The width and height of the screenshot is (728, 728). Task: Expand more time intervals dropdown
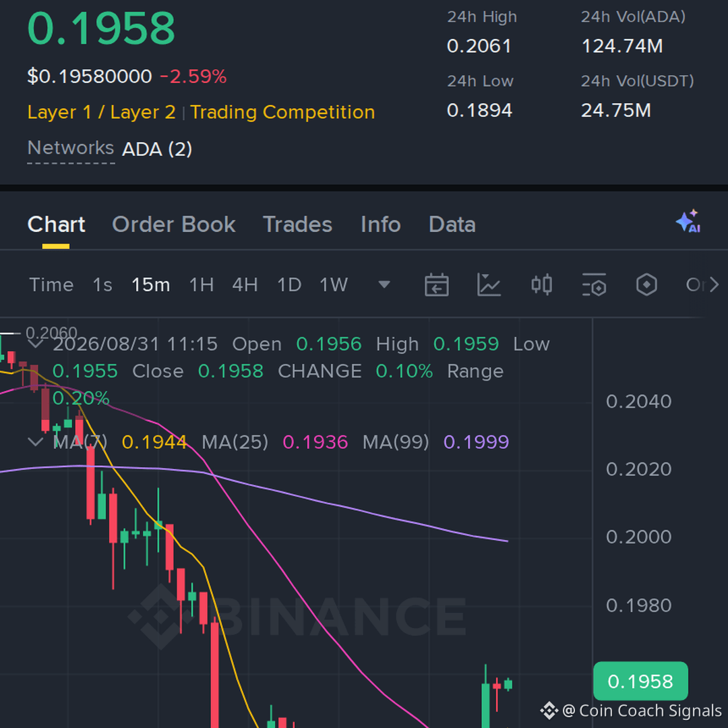[x=384, y=284]
